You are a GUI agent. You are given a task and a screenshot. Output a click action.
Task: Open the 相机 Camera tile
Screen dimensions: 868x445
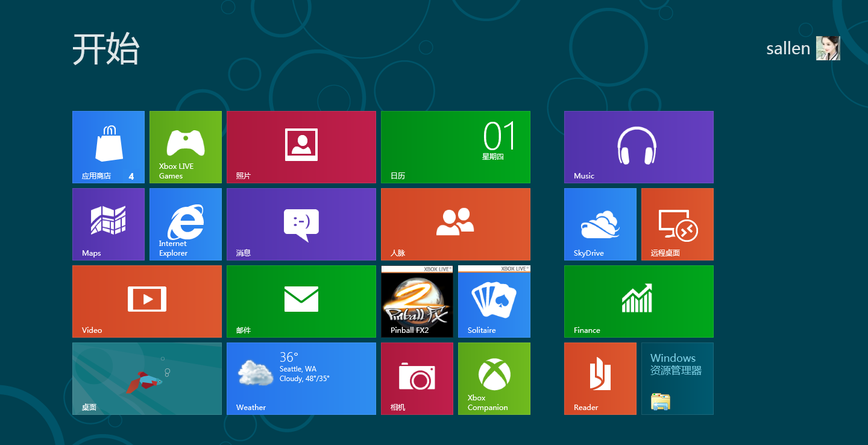point(417,379)
